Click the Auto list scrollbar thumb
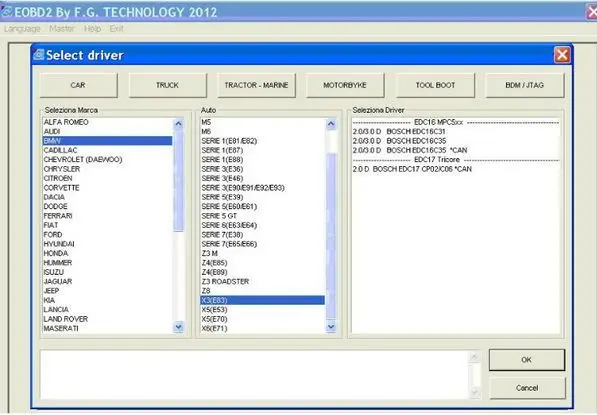 [331, 236]
